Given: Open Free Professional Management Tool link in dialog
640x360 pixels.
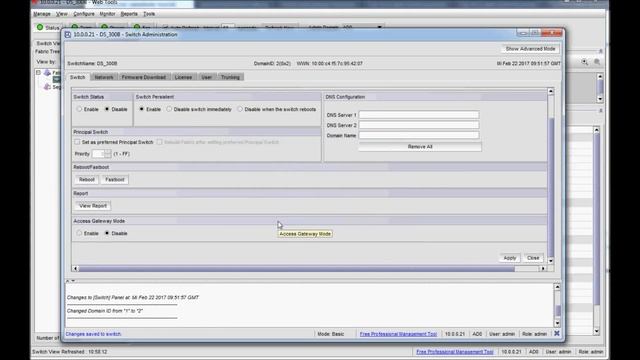Looking at the screenshot, I should point(398,334).
